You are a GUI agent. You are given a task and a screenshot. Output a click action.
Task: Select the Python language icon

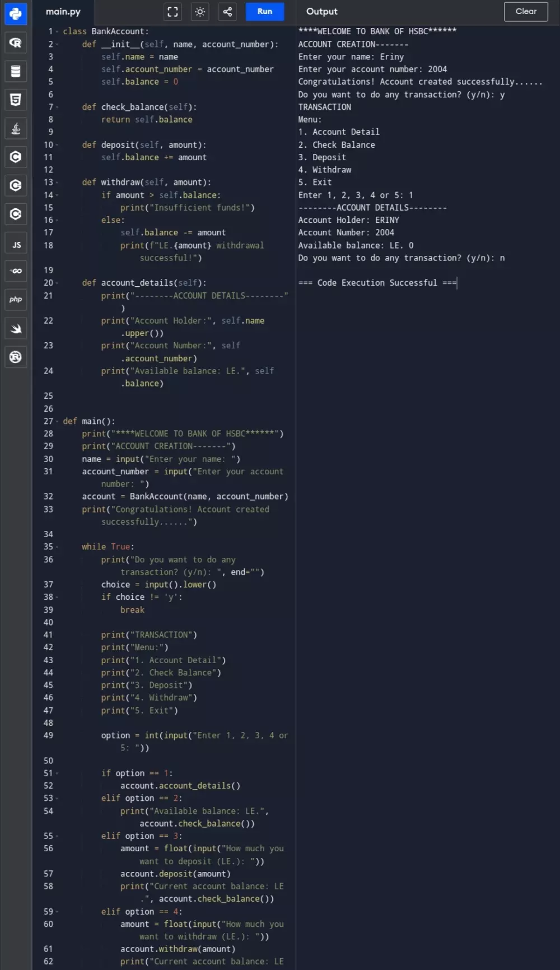[x=16, y=14]
